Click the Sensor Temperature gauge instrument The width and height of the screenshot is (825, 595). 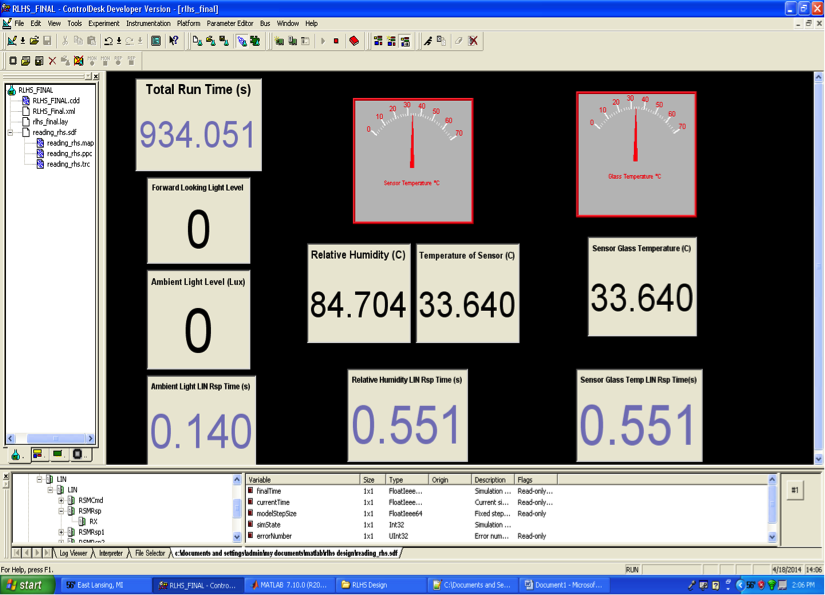413,160
